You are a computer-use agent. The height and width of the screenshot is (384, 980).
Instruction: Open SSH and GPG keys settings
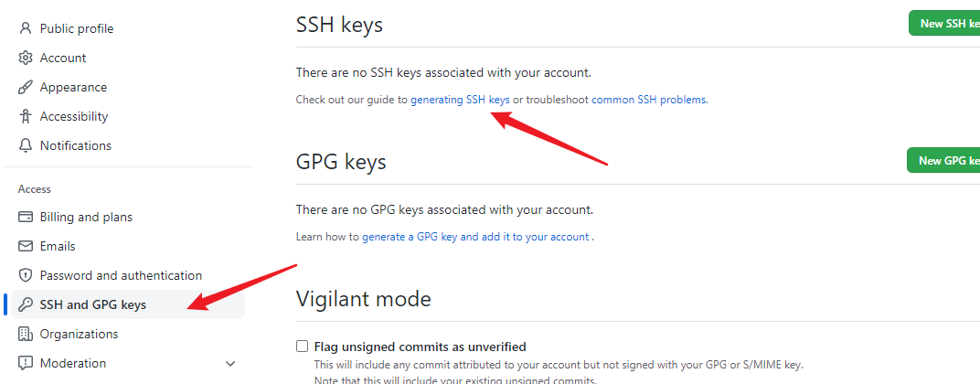click(92, 304)
